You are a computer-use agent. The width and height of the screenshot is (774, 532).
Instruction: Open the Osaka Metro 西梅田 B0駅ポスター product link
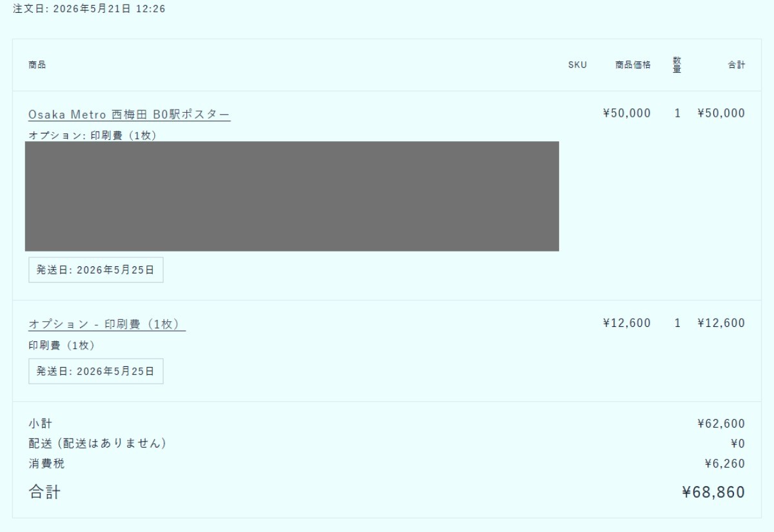tap(130, 115)
